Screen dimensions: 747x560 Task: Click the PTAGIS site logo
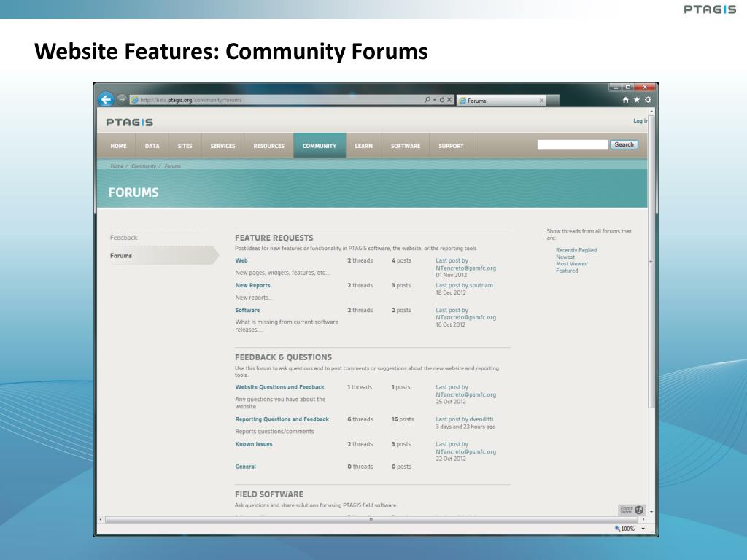(129, 122)
